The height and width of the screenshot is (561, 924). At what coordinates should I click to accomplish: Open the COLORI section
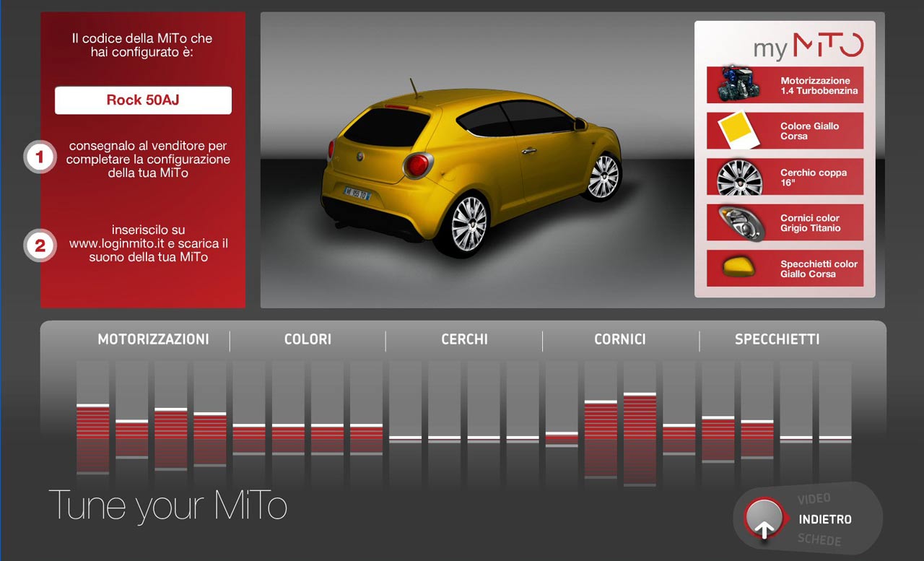308,339
